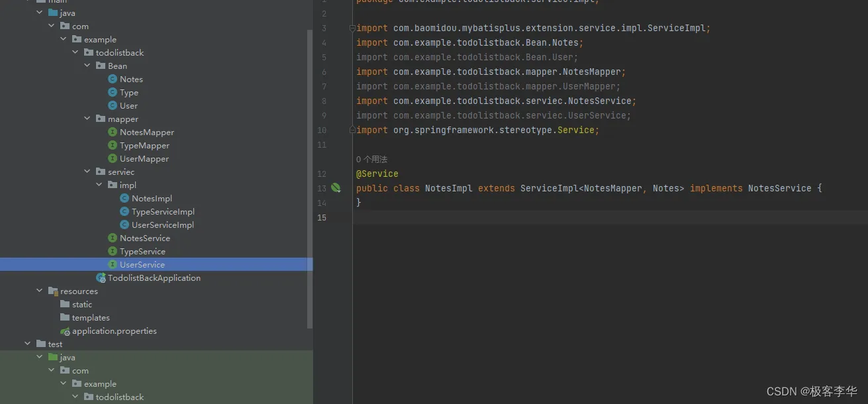Collapse the main example package chevron
This screenshot has height=404, width=868.
tap(64, 39)
